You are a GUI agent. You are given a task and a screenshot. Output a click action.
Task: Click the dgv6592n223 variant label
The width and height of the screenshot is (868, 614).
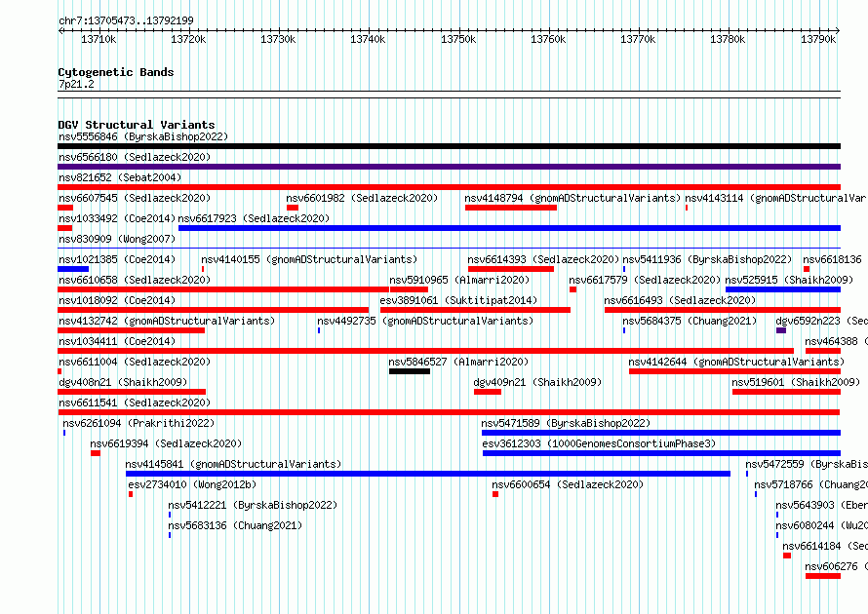click(821, 321)
